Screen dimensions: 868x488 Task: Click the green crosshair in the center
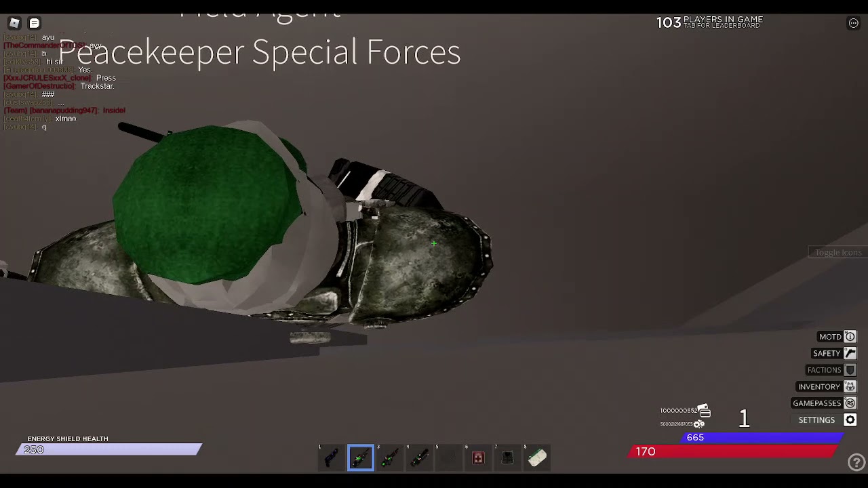[434, 243]
